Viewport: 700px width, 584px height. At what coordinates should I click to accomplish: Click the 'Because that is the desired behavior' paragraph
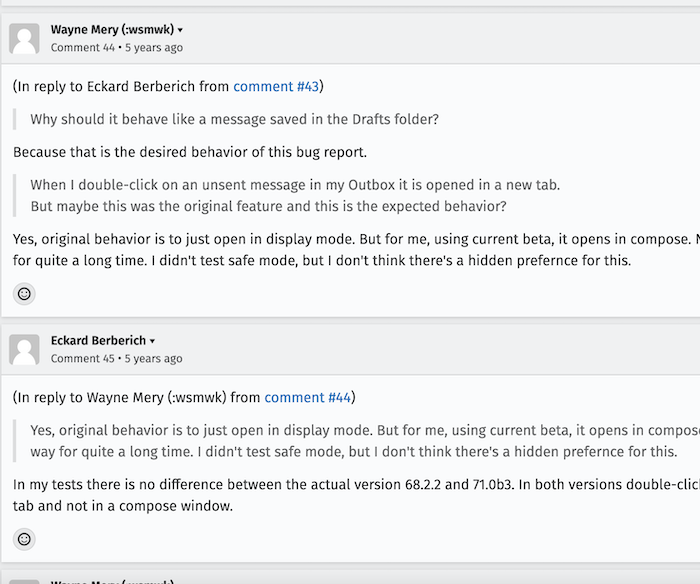190,152
